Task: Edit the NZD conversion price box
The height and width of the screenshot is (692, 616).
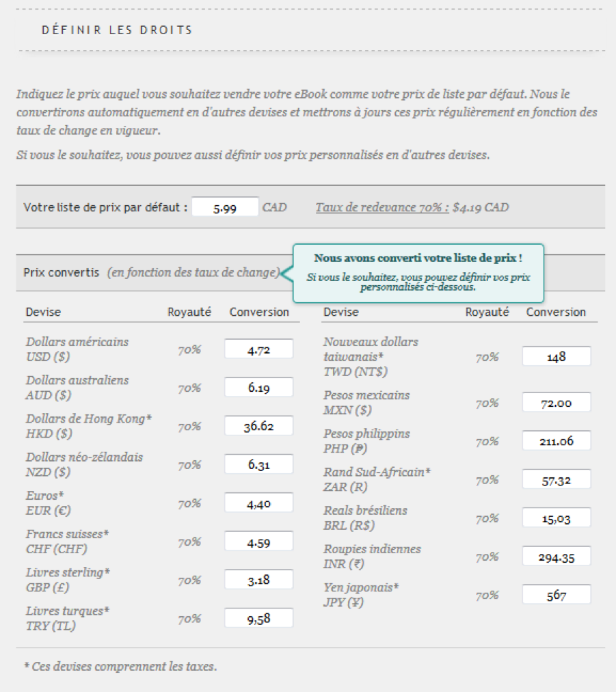Action: (258, 464)
